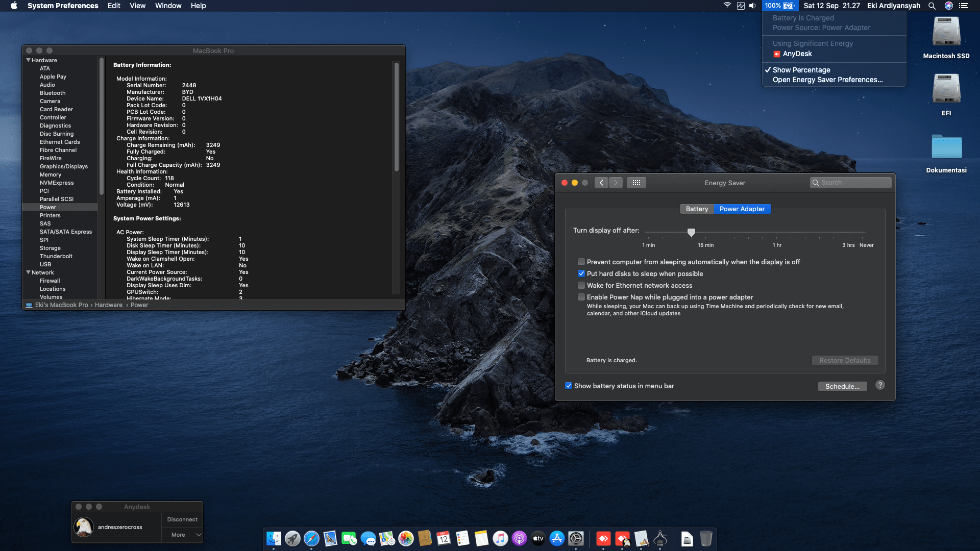This screenshot has height=551, width=980.
Task: Collapse the Hardware section in System Information
Action: [x=29, y=60]
